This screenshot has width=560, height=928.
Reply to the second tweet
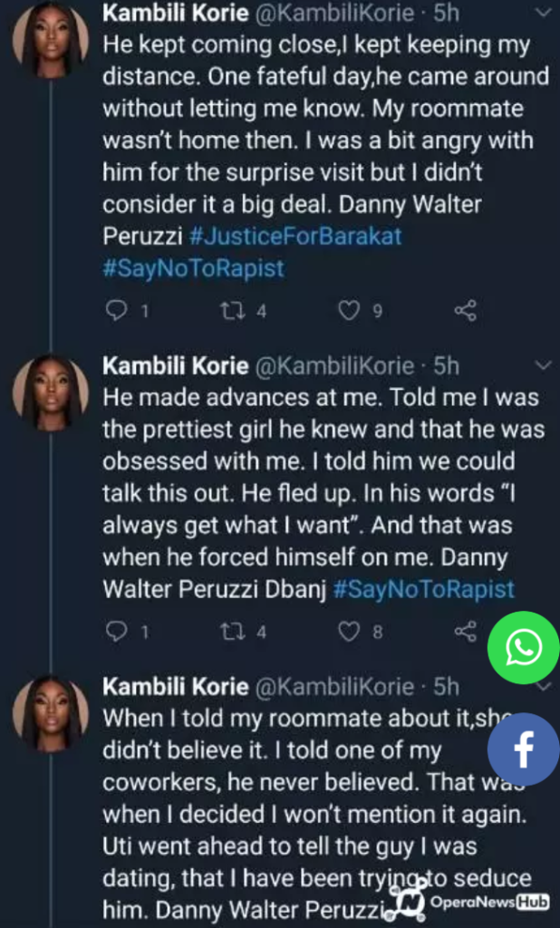coord(117,632)
